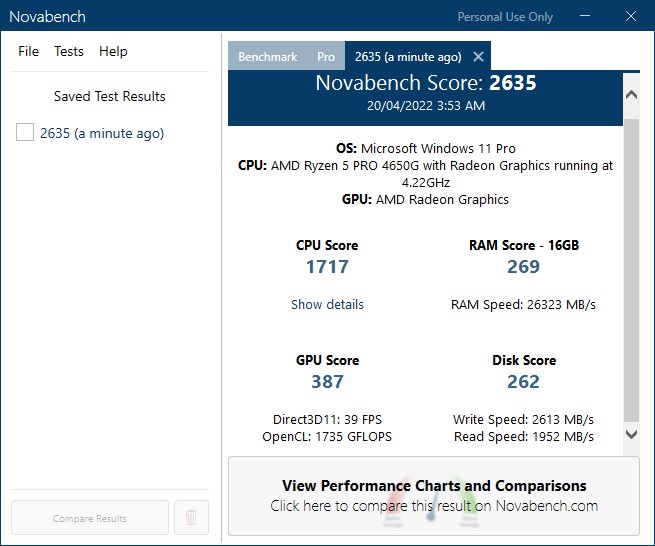Tick the checkbox for saved result 2635
The image size is (655, 546).
click(x=25, y=132)
